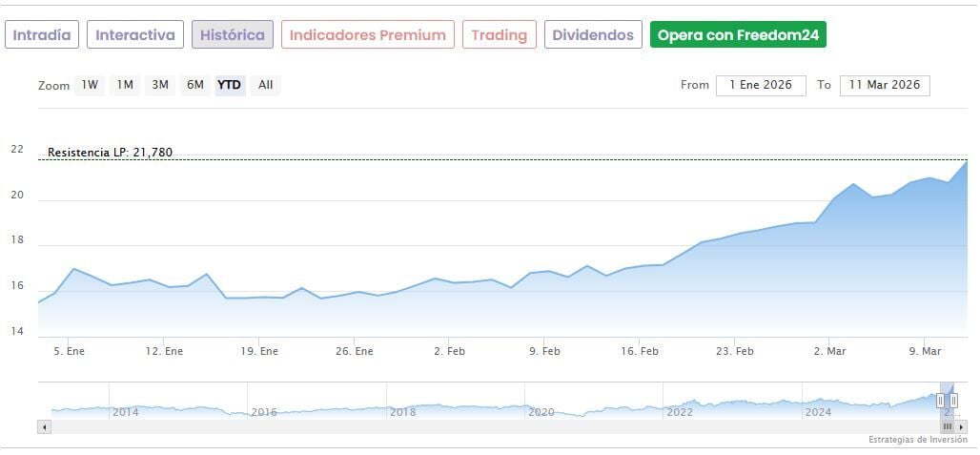Viewport: 980px width, 455px height.
Task: Select the 6M zoom option
Action: (x=195, y=85)
